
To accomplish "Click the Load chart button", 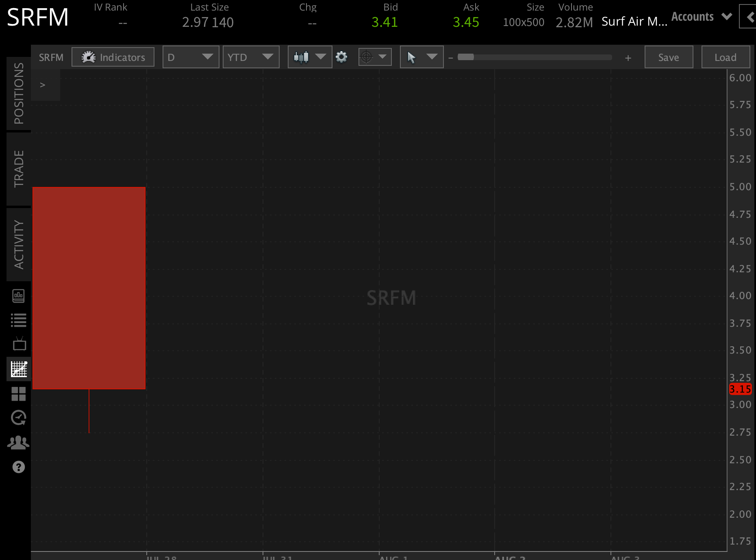I will pos(726,57).
